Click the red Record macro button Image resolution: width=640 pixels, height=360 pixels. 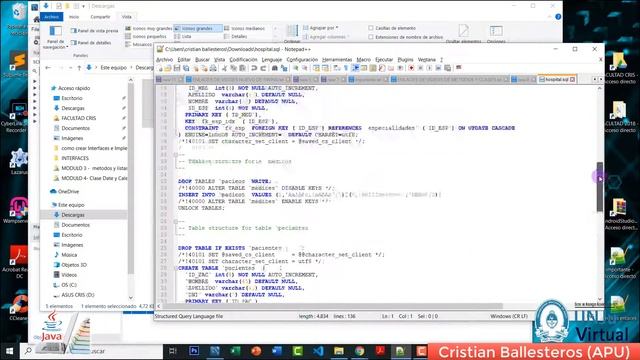coord(412,68)
